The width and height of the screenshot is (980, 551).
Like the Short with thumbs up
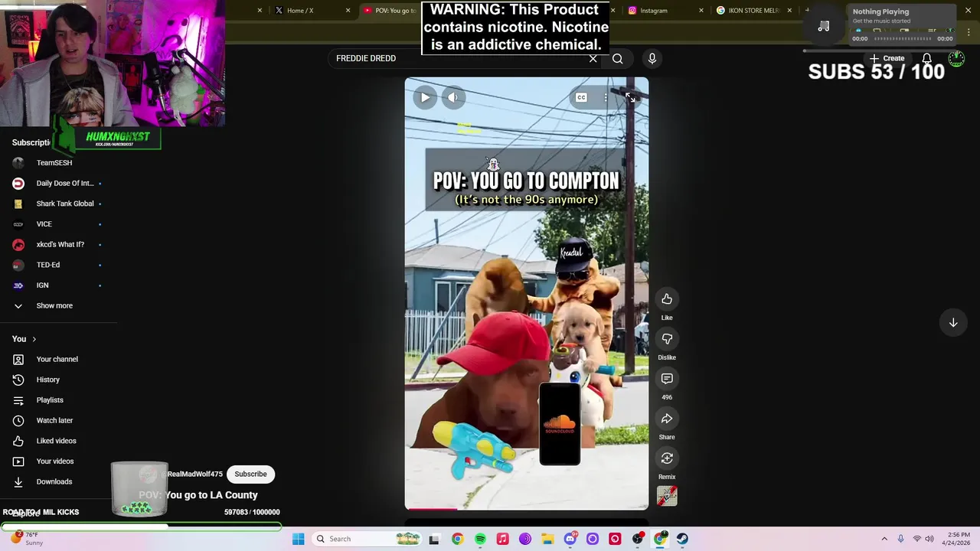[667, 299]
